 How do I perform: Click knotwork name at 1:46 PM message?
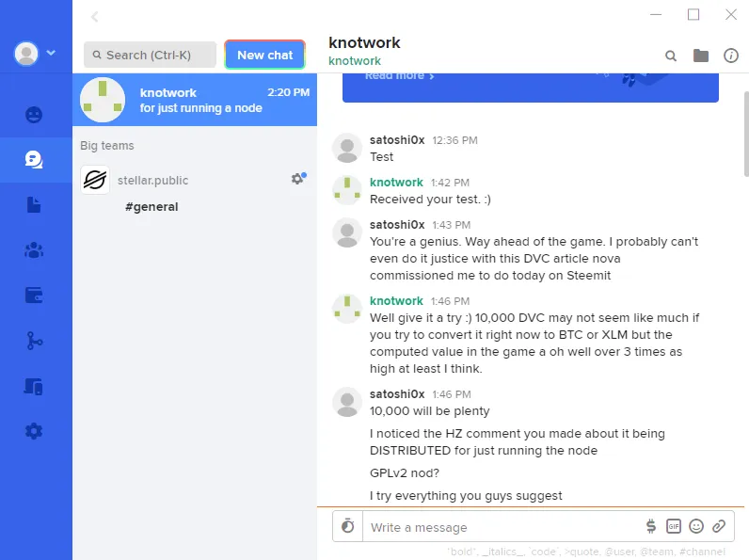coord(396,301)
